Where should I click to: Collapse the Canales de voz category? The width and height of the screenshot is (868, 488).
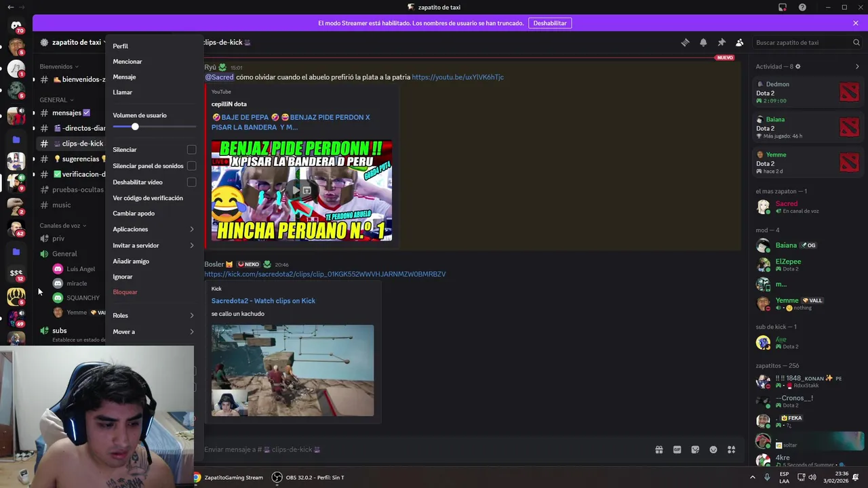pos(63,225)
